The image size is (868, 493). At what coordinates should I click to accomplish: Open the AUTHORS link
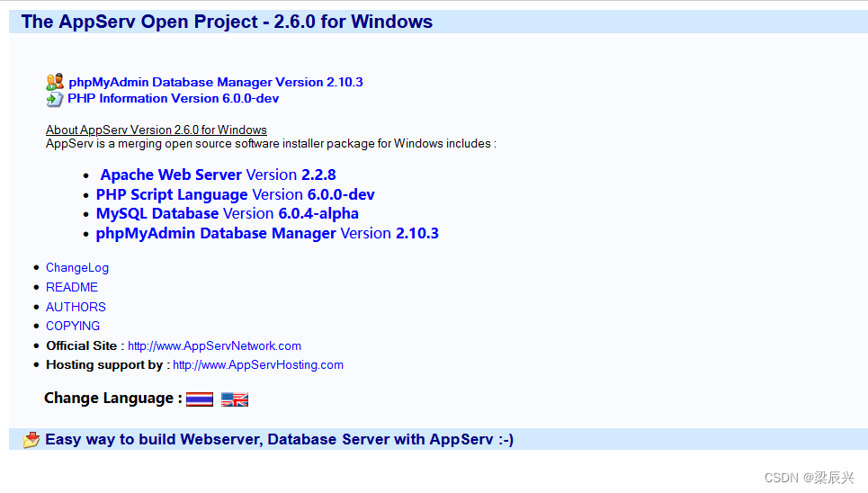[76, 307]
